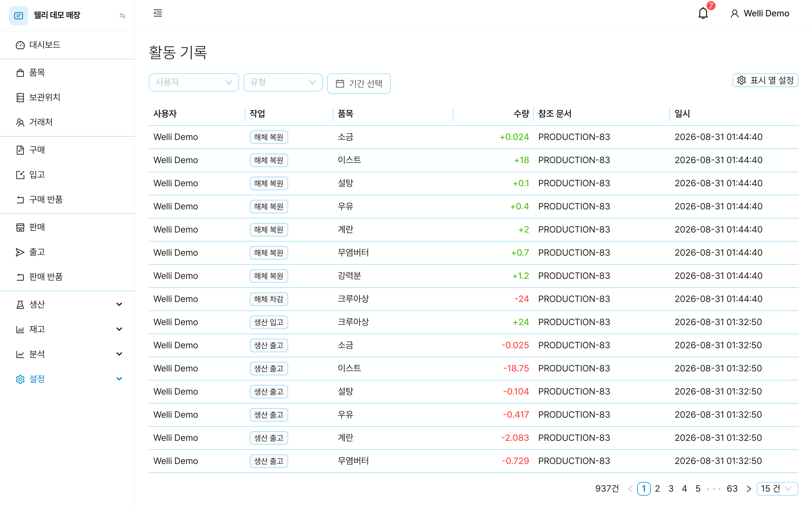Click the 분석 line chart icon
Screen dimensions: 812x508
coord(20,354)
